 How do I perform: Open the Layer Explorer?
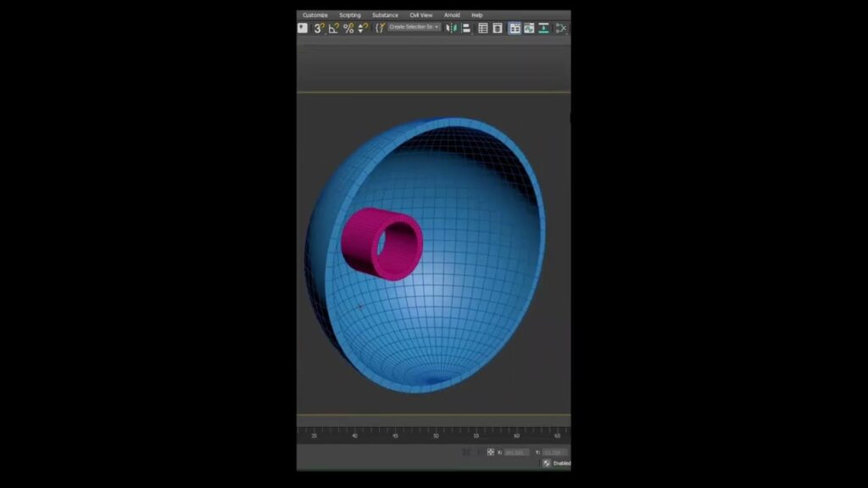pyautogui.click(x=497, y=28)
